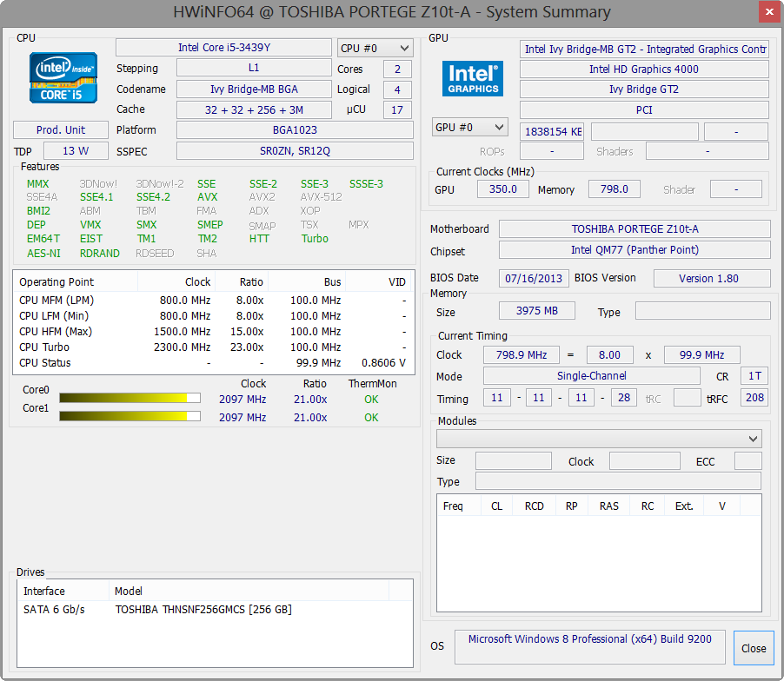Click the Drives Interface column header
Viewport: 784px width, 681px height.
(x=63, y=591)
